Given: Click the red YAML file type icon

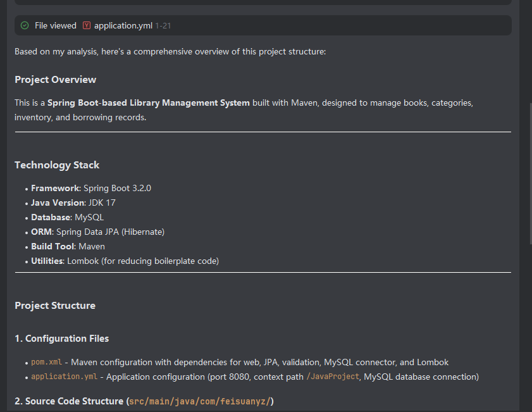Looking at the screenshot, I should pos(87,25).
